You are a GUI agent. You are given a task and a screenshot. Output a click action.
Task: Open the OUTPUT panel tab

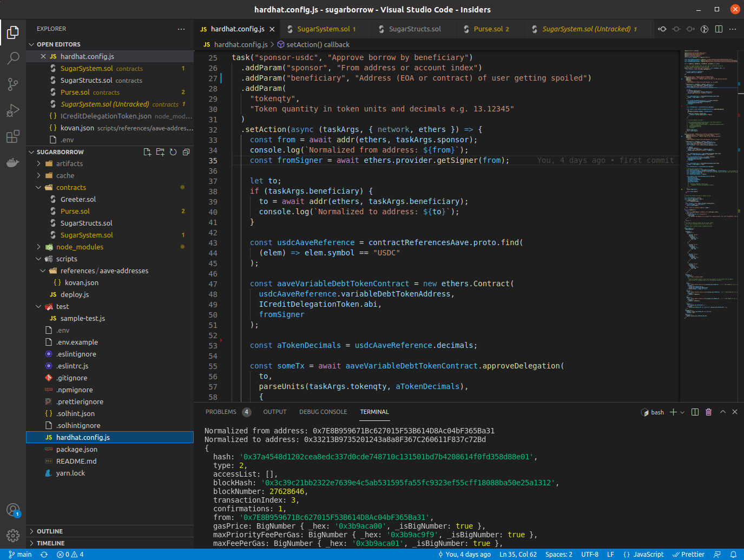coord(275,412)
